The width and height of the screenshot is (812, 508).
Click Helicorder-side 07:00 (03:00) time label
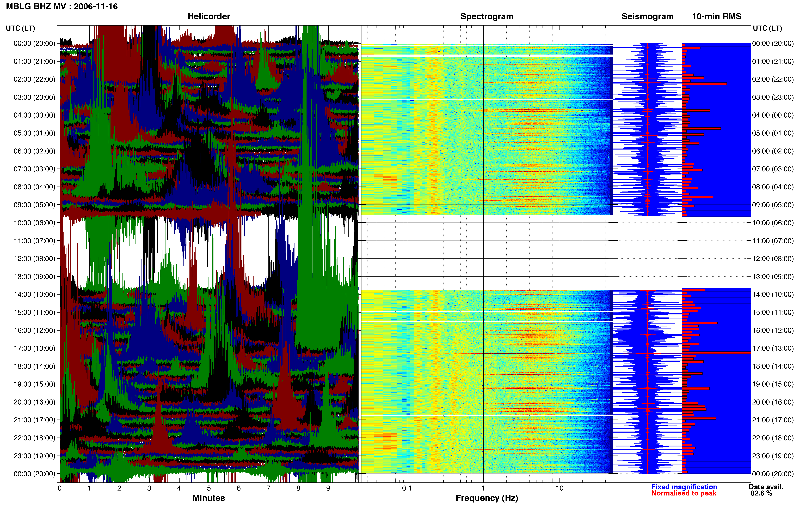click(x=34, y=169)
